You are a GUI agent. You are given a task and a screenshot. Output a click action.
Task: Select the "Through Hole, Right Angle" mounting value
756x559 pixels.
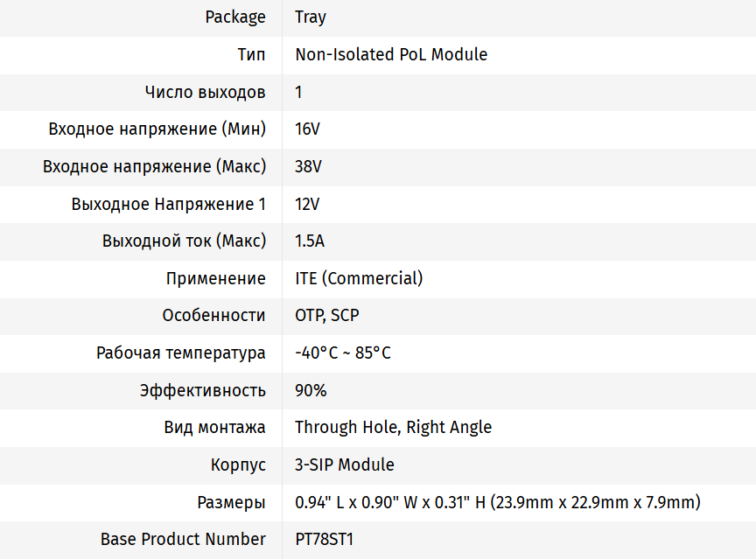pyautogui.click(x=393, y=427)
